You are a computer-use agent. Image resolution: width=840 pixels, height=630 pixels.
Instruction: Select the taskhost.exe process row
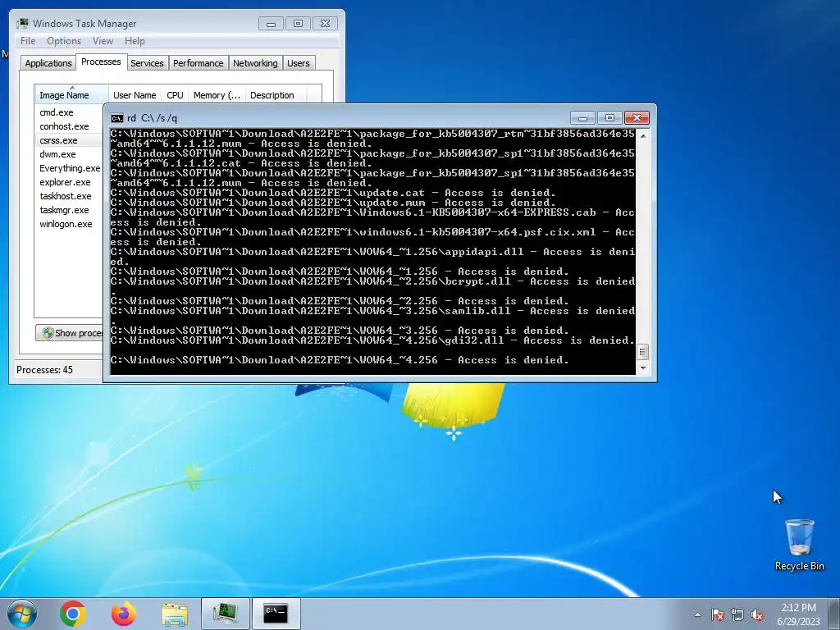tap(69, 196)
